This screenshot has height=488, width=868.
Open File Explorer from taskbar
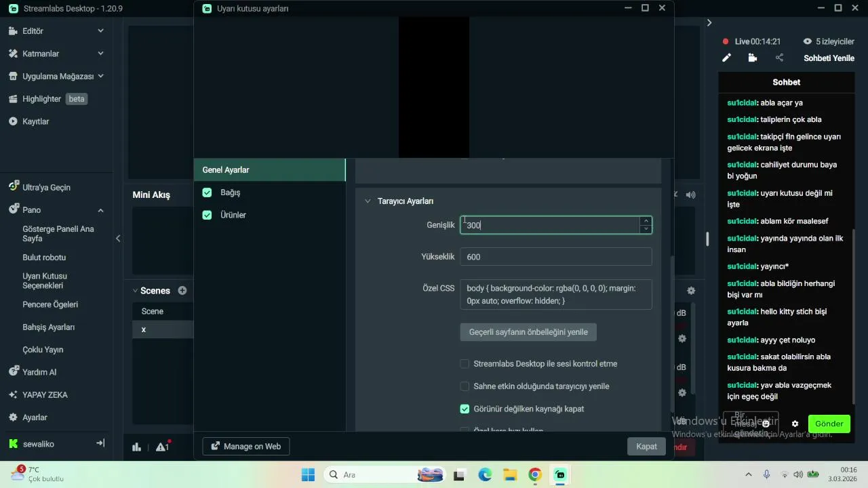coord(510,474)
